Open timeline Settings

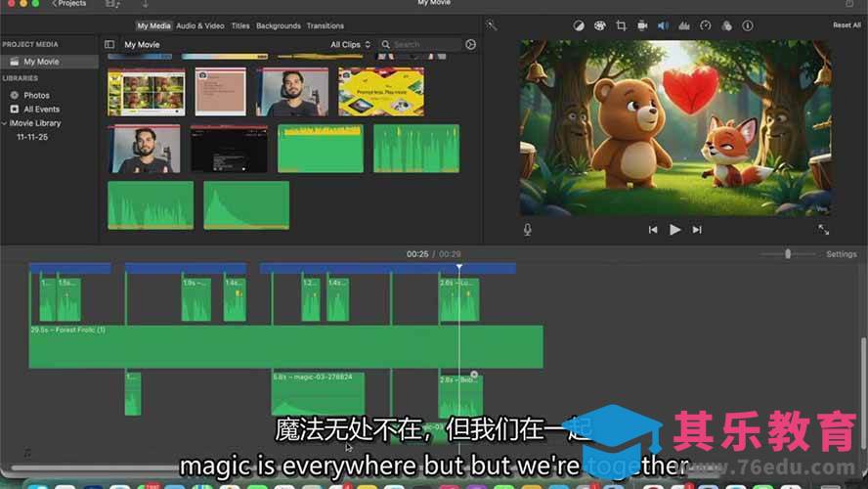coord(842,253)
